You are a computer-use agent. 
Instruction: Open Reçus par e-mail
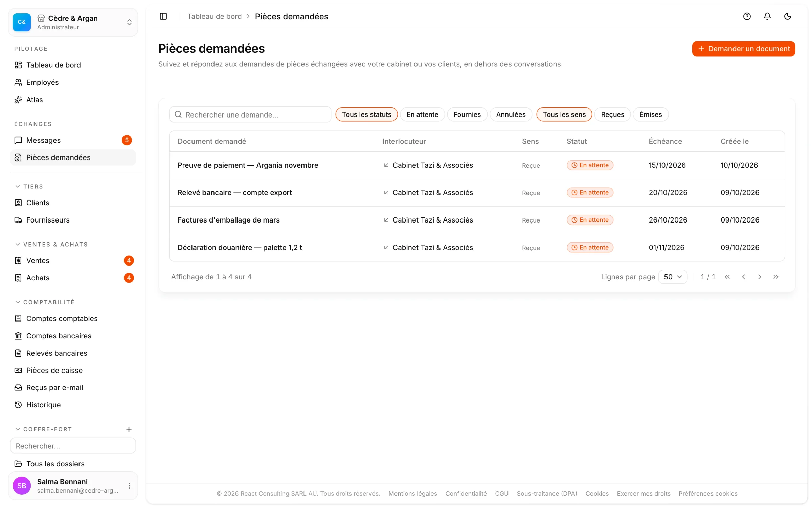(73, 387)
